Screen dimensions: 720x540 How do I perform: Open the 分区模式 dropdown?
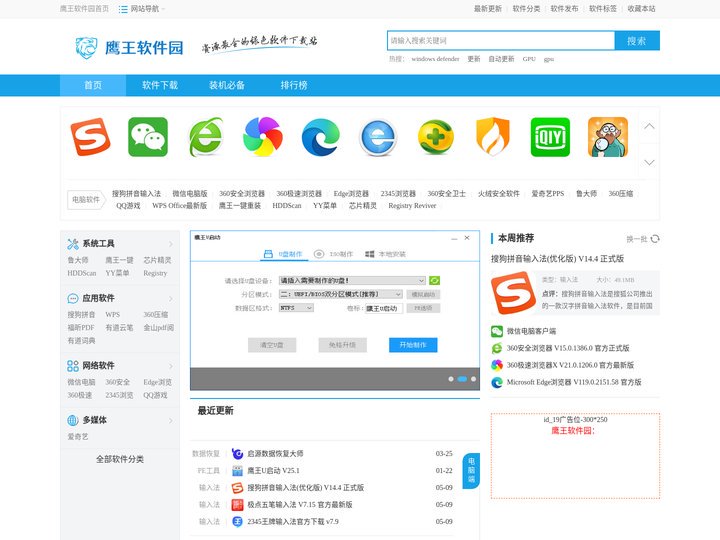click(341, 294)
